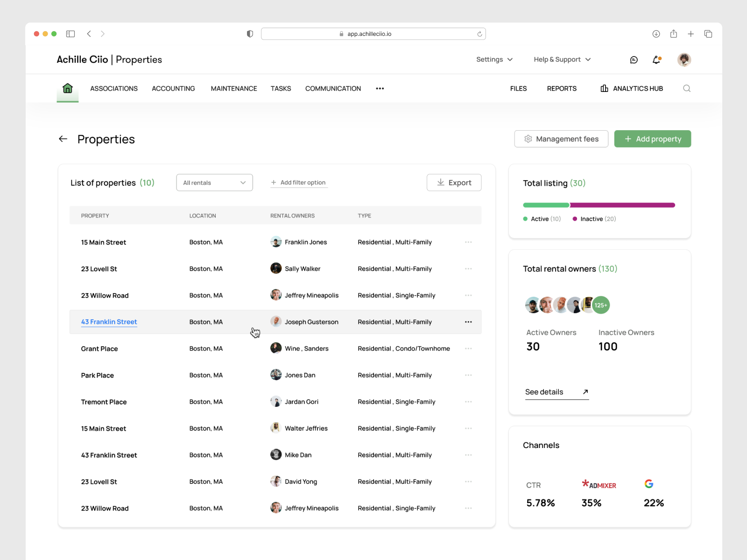Toggle the Inactive listings legend
Image resolution: width=747 pixels, height=560 pixels.
pos(593,218)
